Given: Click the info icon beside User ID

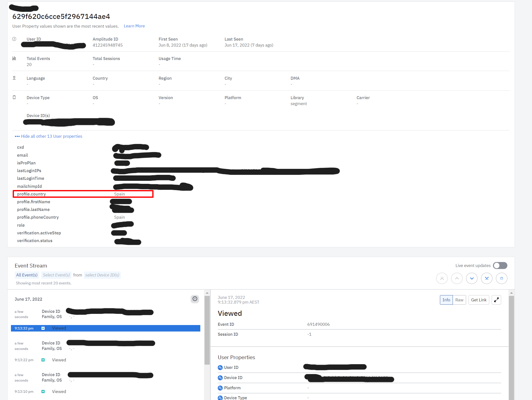Looking at the screenshot, I should [14, 39].
